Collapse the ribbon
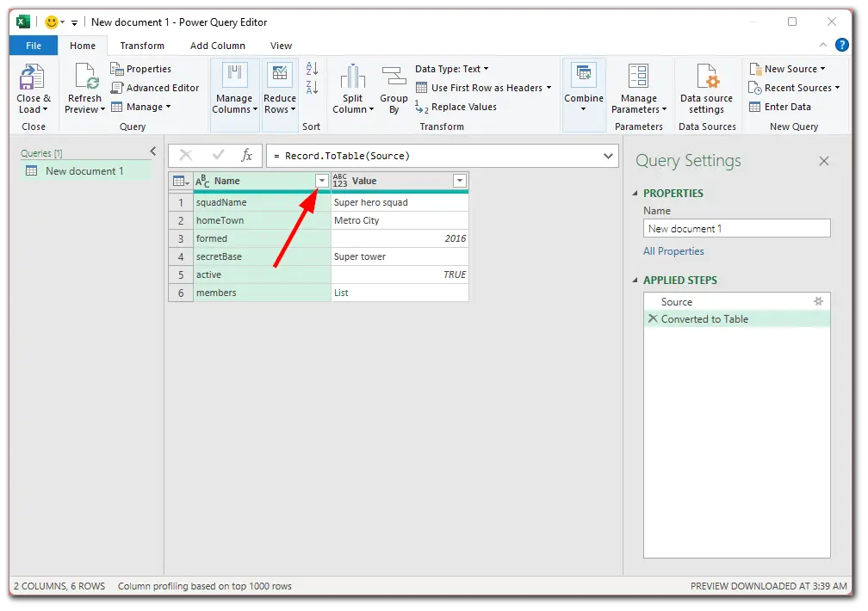Screen dimensions: 868x611 (x=823, y=45)
